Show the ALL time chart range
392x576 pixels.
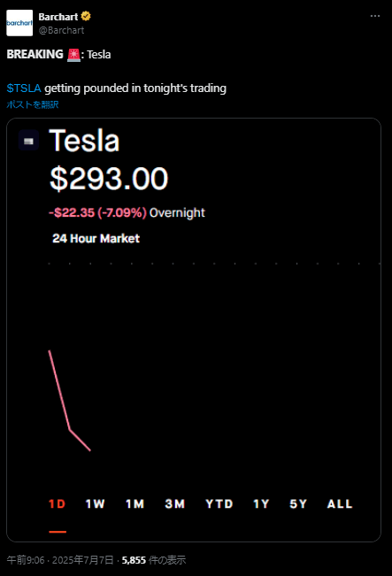[x=340, y=503]
